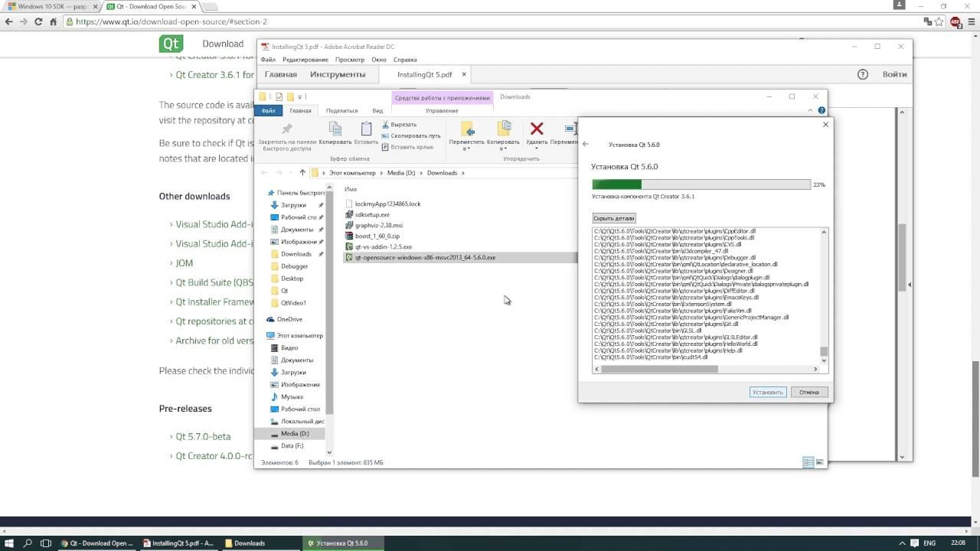
Task: Open Task View on the taskbar
Action: (46, 543)
